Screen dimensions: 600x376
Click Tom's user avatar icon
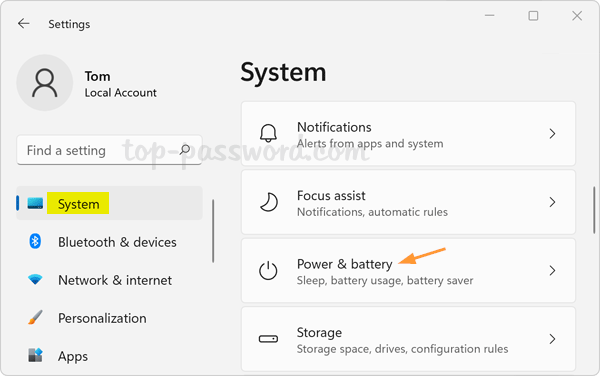(45, 83)
